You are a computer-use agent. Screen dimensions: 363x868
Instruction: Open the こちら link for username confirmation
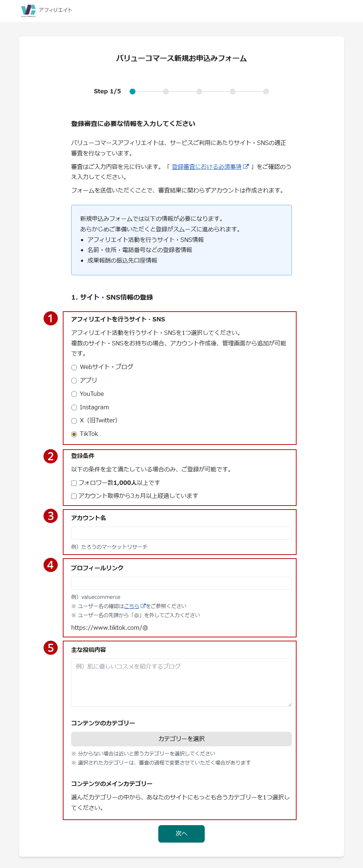point(131,606)
